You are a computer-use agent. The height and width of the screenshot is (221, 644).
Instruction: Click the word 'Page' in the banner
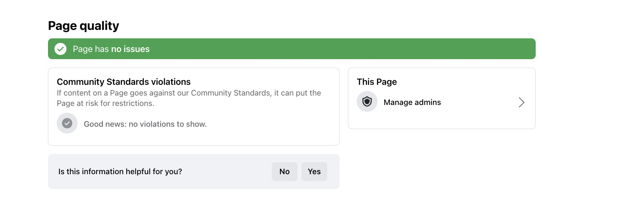coord(83,49)
